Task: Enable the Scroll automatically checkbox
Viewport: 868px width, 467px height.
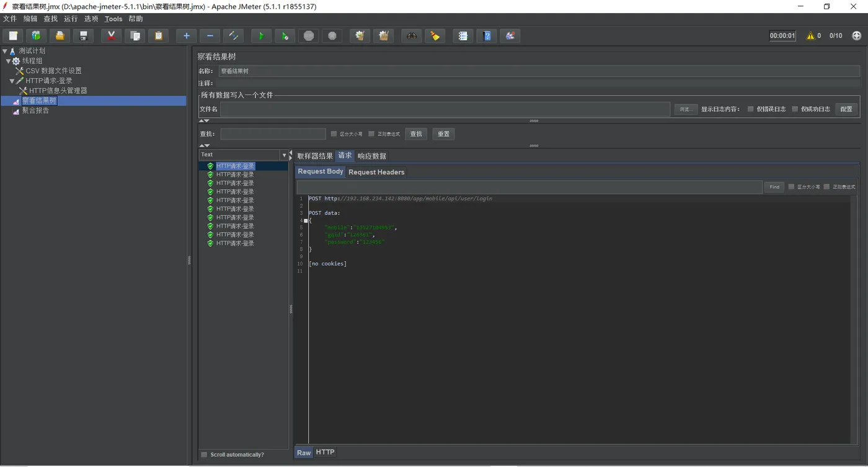Action: click(x=204, y=455)
